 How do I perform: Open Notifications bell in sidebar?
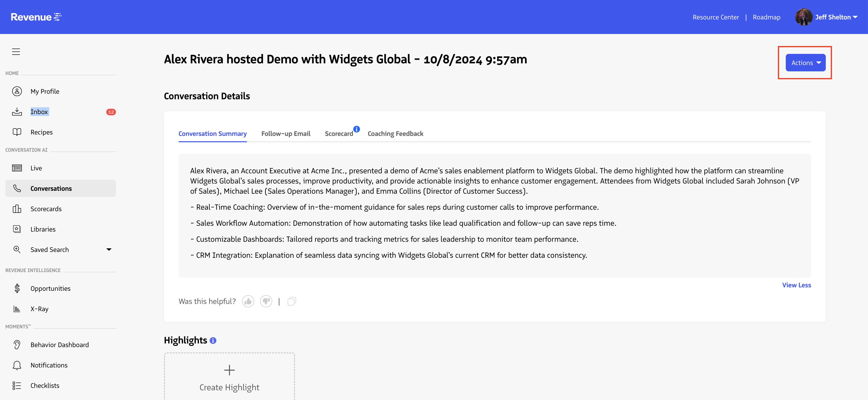[x=17, y=365]
